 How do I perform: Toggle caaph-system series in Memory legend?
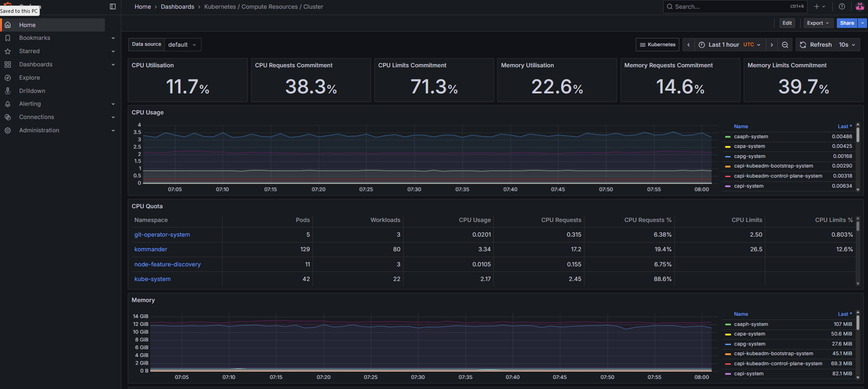coord(751,324)
